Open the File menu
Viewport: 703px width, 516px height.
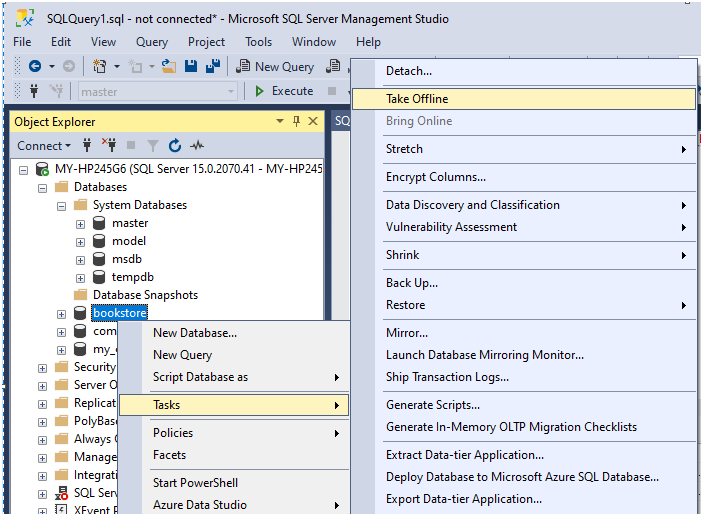22,42
